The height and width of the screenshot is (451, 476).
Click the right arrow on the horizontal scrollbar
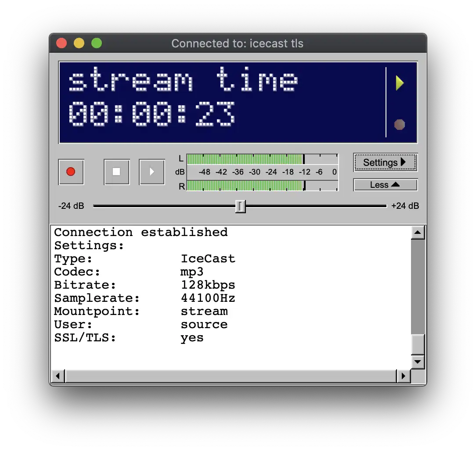(404, 376)
